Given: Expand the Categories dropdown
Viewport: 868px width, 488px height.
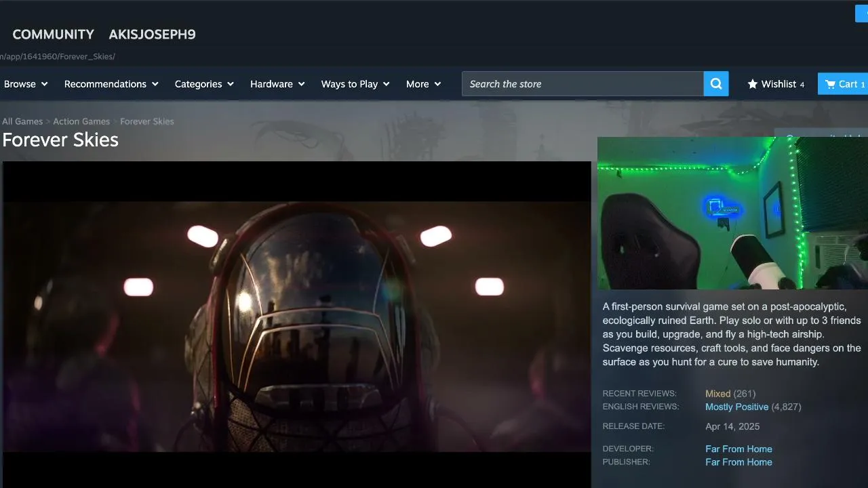Looking at the screenshot, I should tap(204, 84).
